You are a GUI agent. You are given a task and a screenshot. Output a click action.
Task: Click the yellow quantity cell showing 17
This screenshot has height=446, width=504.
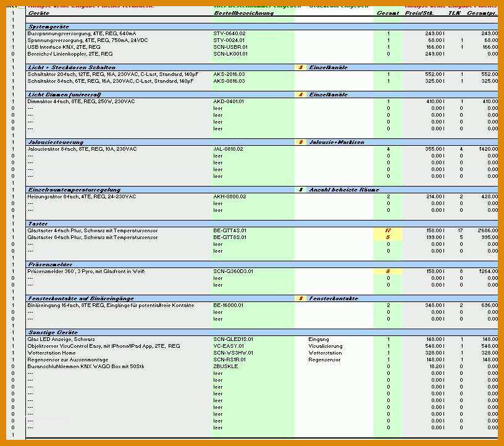click(x=388, y=230)
